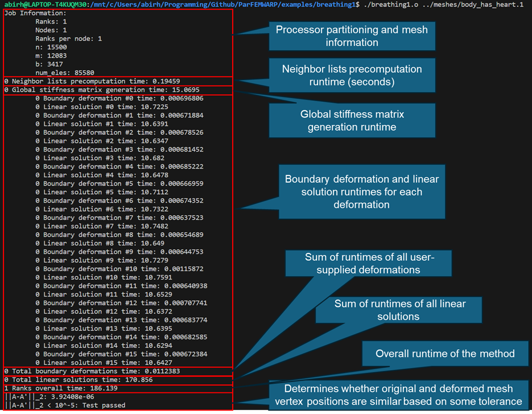Click the "Sum of runtimes of all linear solutions" callout
Viewport: 532px width, 414px height.
click(x=398, y=310)
